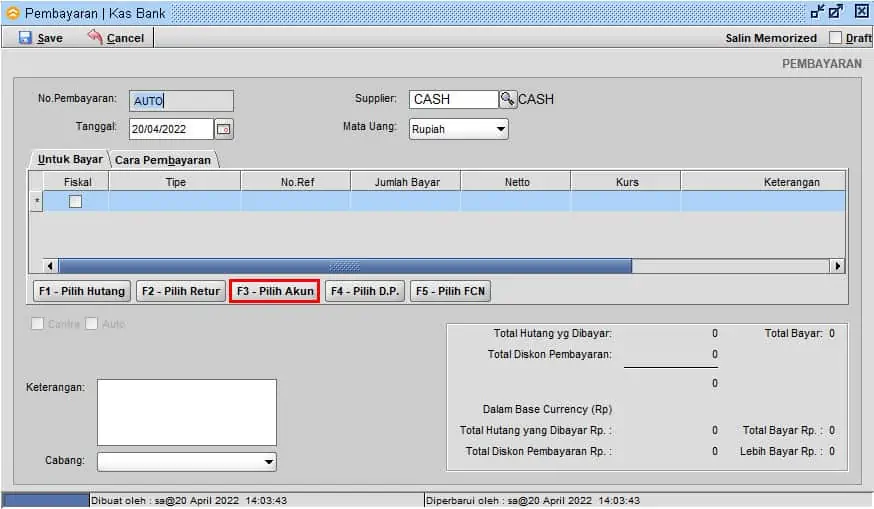Click Salin Memorized link
874x509 pixels.
(771, 38)
